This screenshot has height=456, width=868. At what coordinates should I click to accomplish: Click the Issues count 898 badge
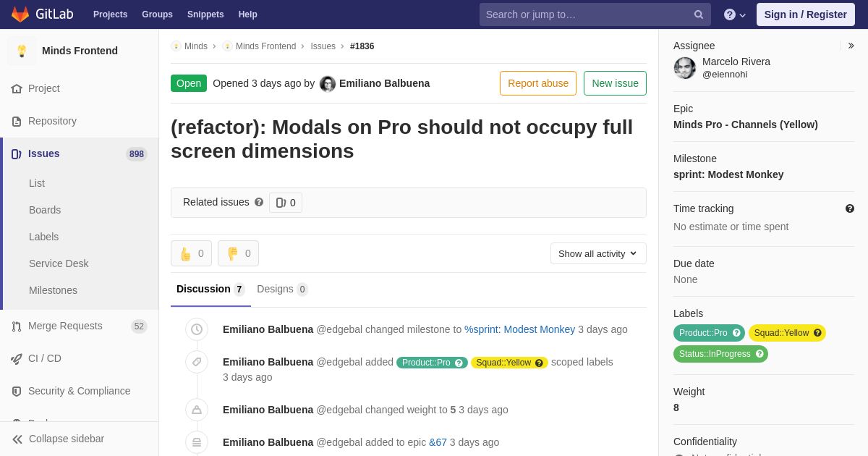pos(136,154)
